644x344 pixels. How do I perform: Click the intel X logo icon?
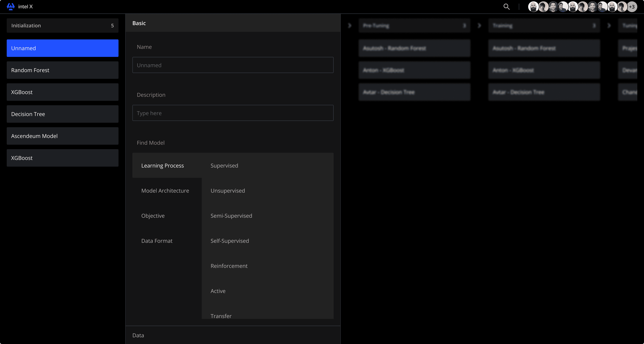point(10,7)
